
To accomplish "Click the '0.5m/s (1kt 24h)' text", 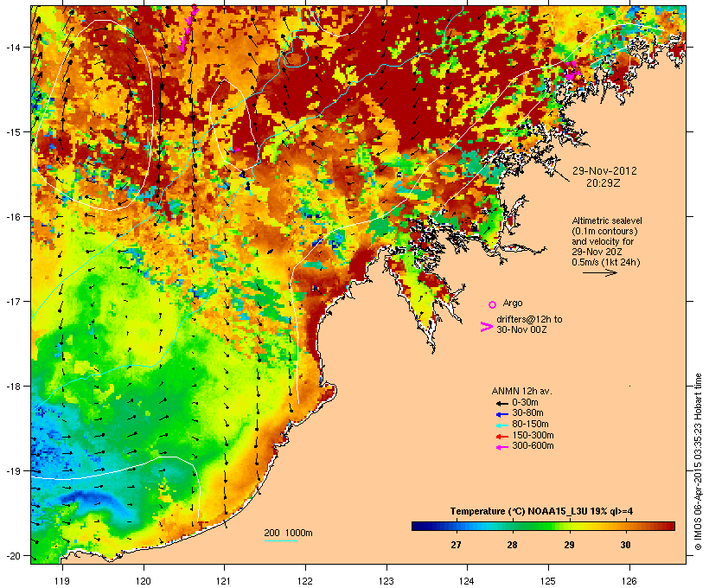I will tap(606, 262).
